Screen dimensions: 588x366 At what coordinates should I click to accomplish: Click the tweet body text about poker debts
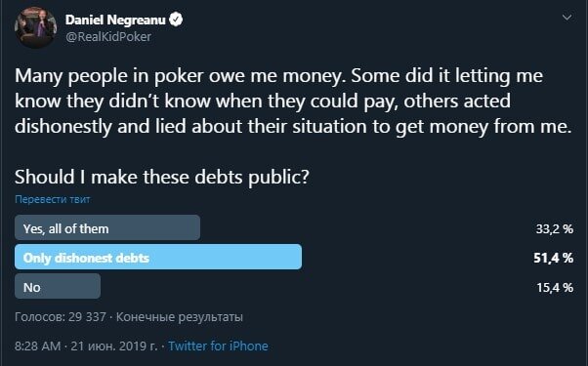coord(293,102)
